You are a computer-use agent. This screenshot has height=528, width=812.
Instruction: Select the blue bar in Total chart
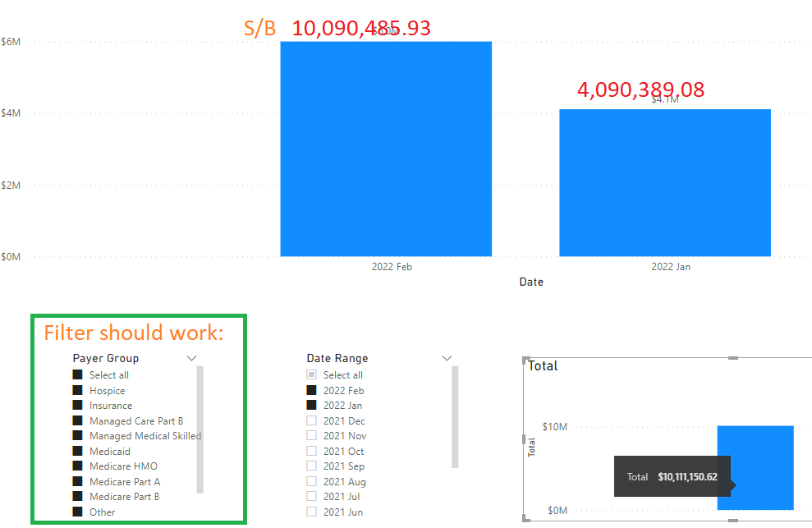755,467
